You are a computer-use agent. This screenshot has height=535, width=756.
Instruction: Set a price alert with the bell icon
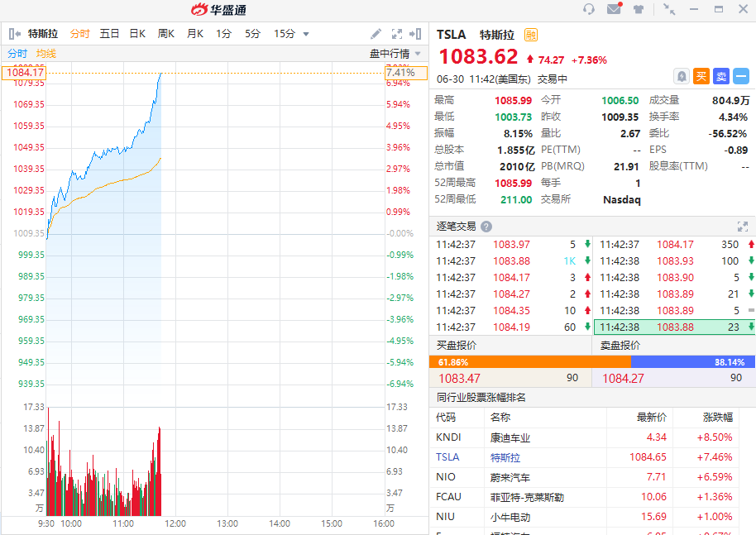click(682, 76)
